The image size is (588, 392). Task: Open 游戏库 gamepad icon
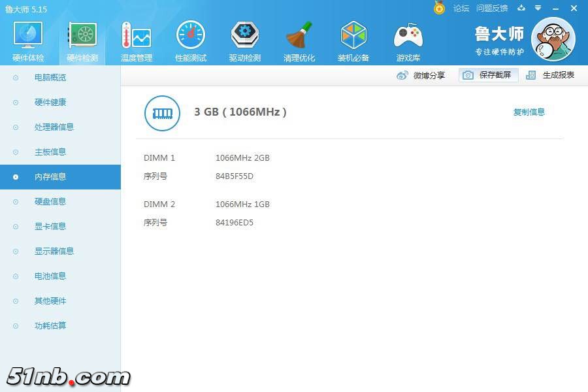pyautogui.click(x=408, y=36)
